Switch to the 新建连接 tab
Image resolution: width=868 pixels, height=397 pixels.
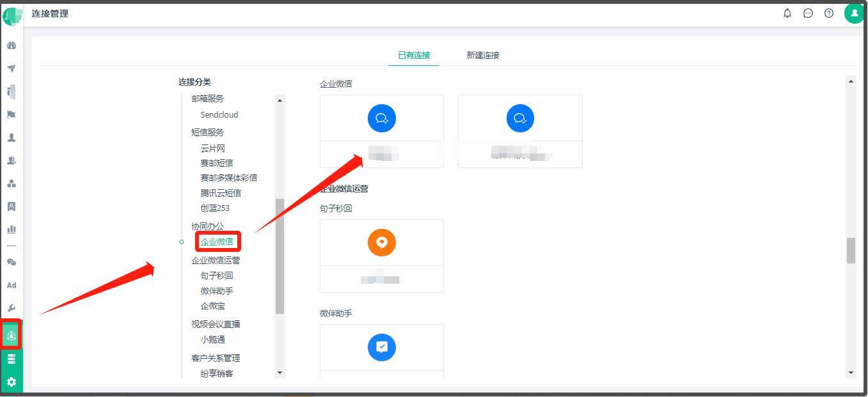(483, 56)
